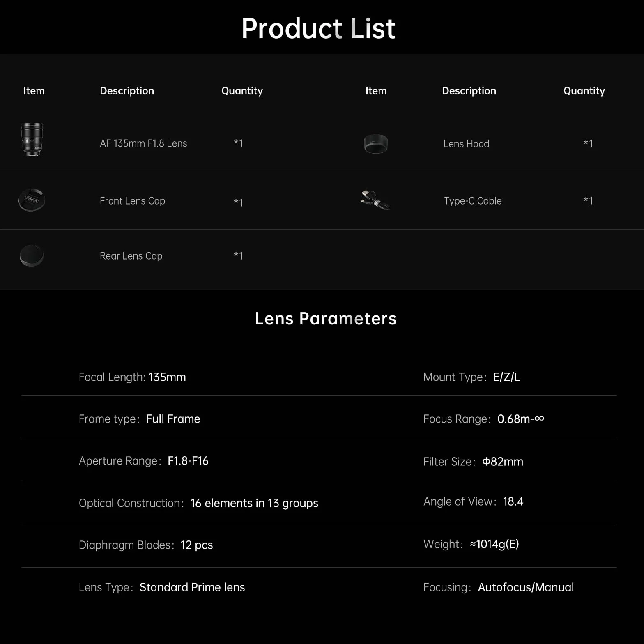Click the AF 135mm lens product image
The height and width of the screenshot is (644, 644).
coord(32,140)
